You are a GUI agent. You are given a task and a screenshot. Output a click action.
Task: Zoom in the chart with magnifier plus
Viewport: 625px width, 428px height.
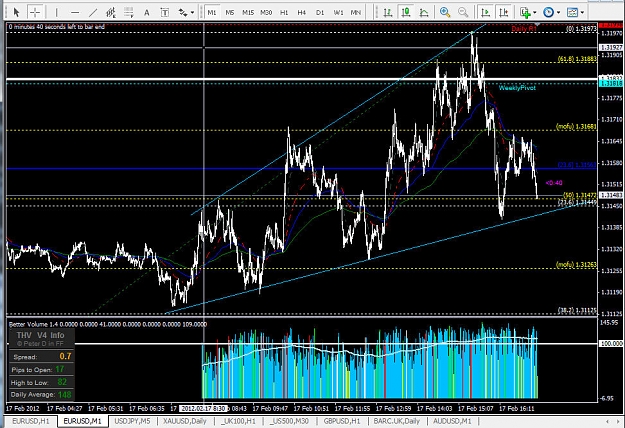[445, 13]
